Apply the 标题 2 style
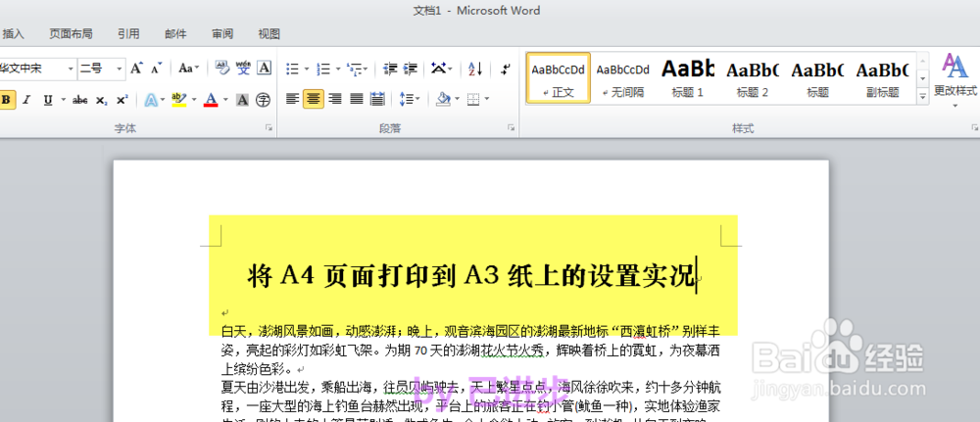980x422 pixels. (753, 78)
